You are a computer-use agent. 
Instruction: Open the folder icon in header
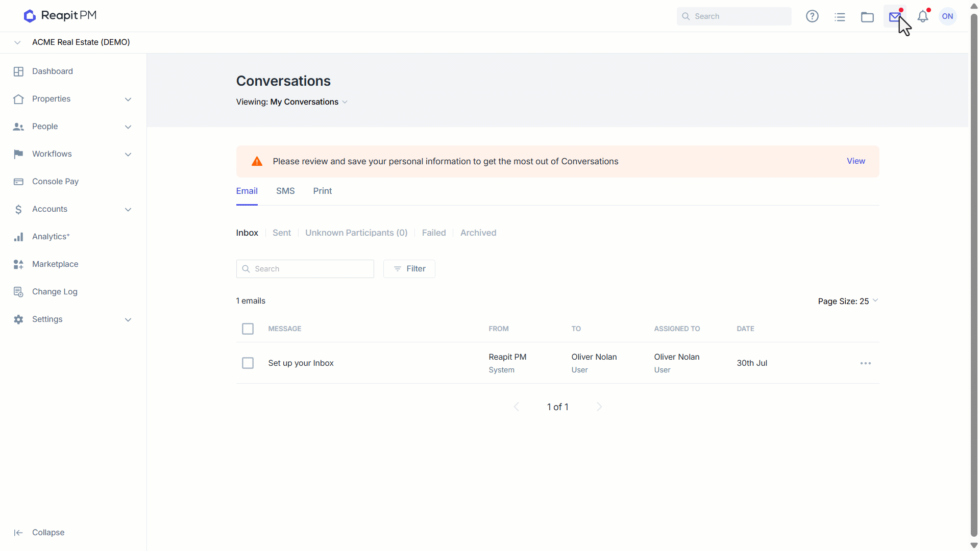click(867, 17)
